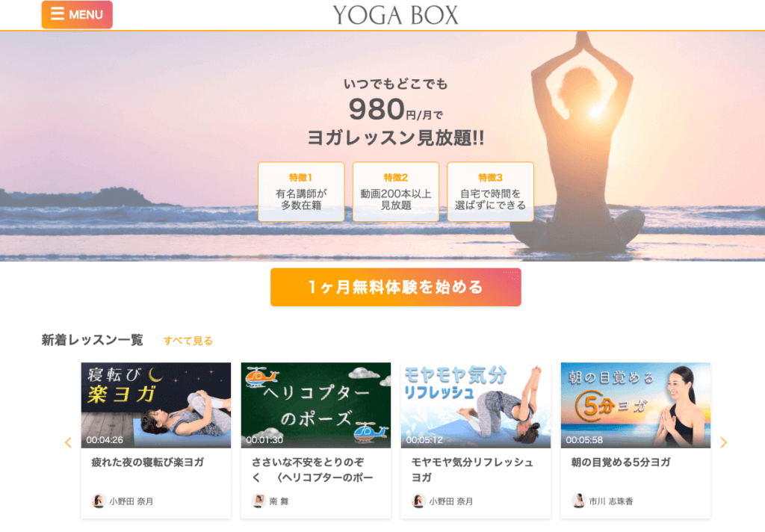Select the 特徴2 動画200本以上見放題 box

(396, 192)
